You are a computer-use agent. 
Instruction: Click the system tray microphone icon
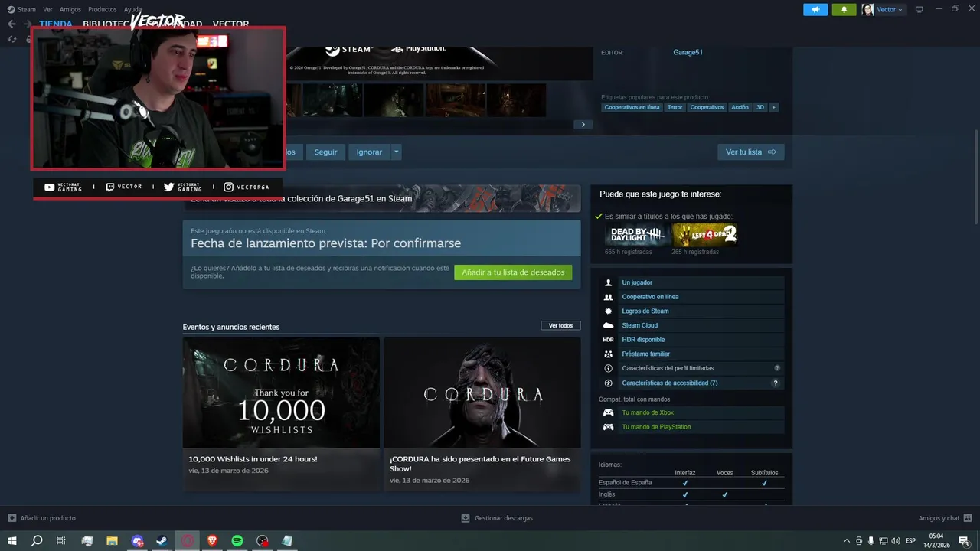click(871, 541)
